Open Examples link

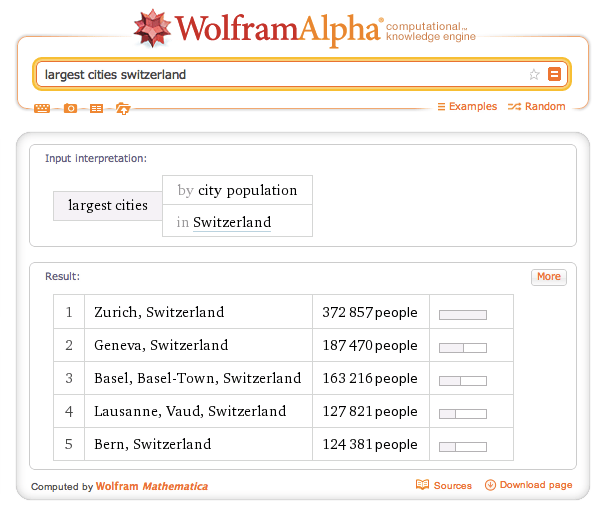click(467, 107)
